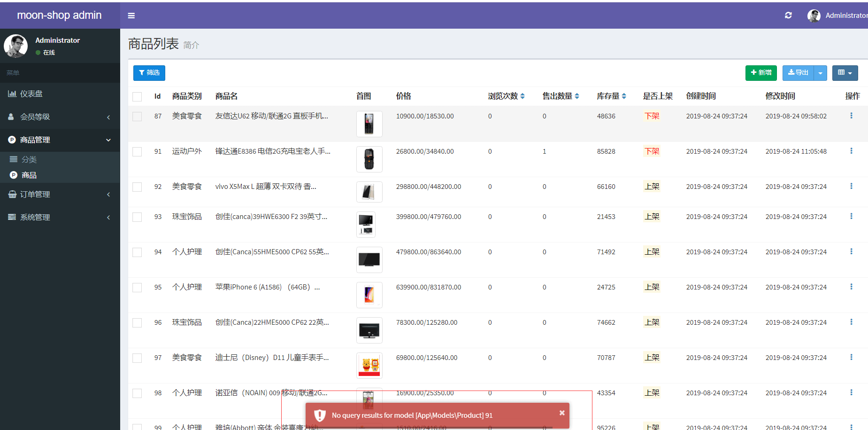868x430 pixels.
Task: Sort by 售出数量 using the sort arrows
Action: coord(577,96)
